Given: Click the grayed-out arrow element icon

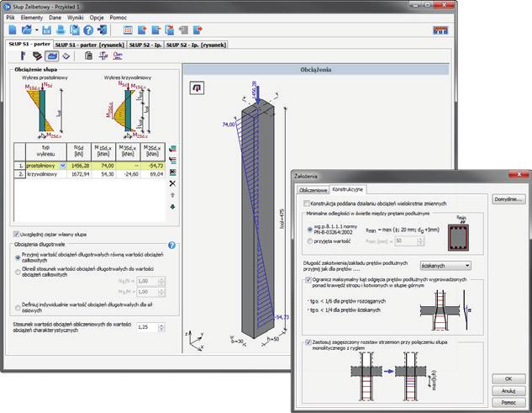Looking at the screenshot, I should click(x=183, y=30).
